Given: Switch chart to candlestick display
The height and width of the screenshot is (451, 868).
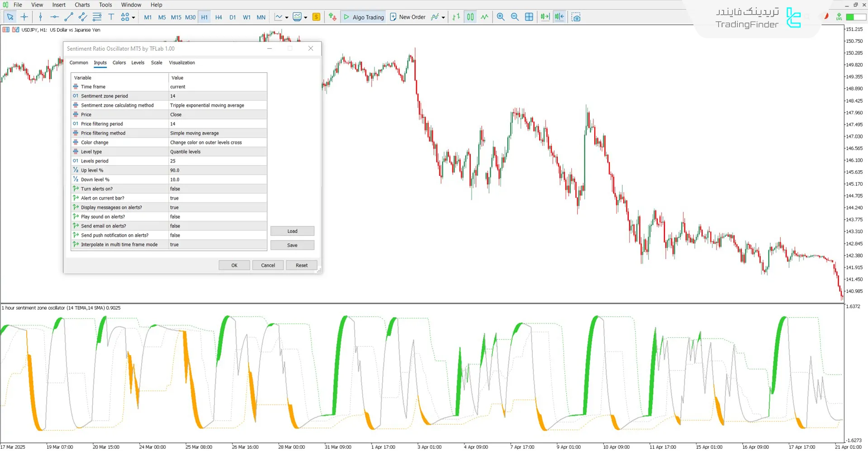Looking at the screenshot, I should (470, 17).
